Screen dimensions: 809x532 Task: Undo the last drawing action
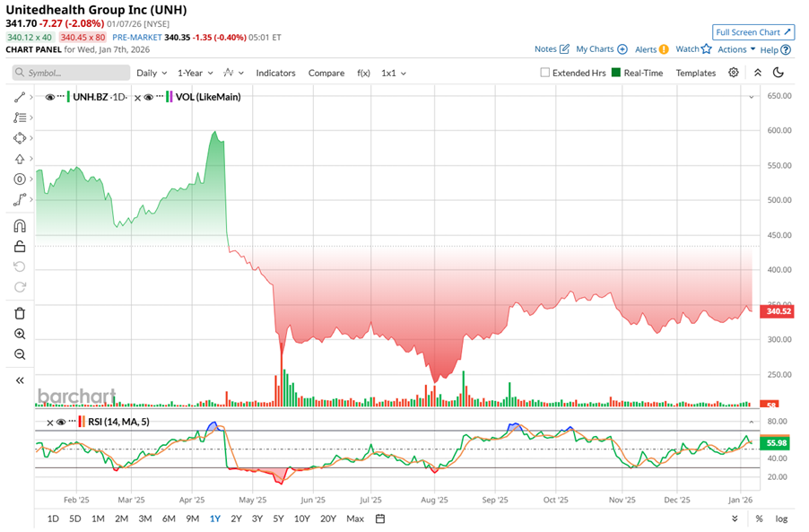(20, 266)
